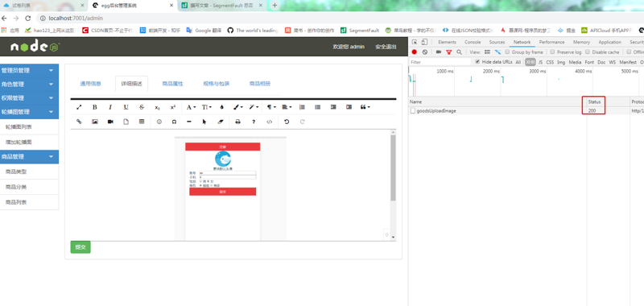Insert a horizontal line
The image size is (644, 306).
click(189, 122)
